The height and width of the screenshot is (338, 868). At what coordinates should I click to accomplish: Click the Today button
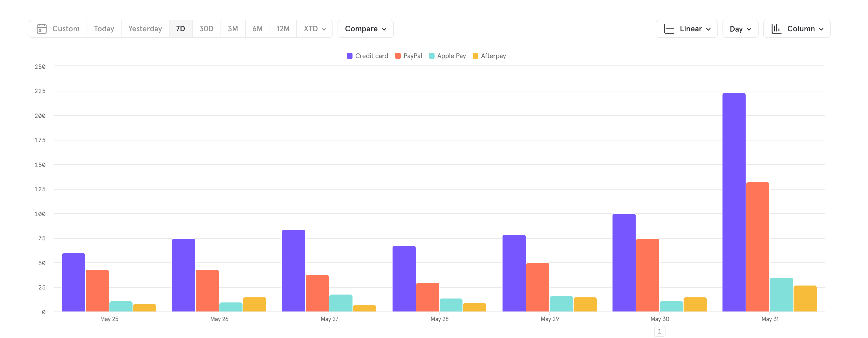pos(103,29)
